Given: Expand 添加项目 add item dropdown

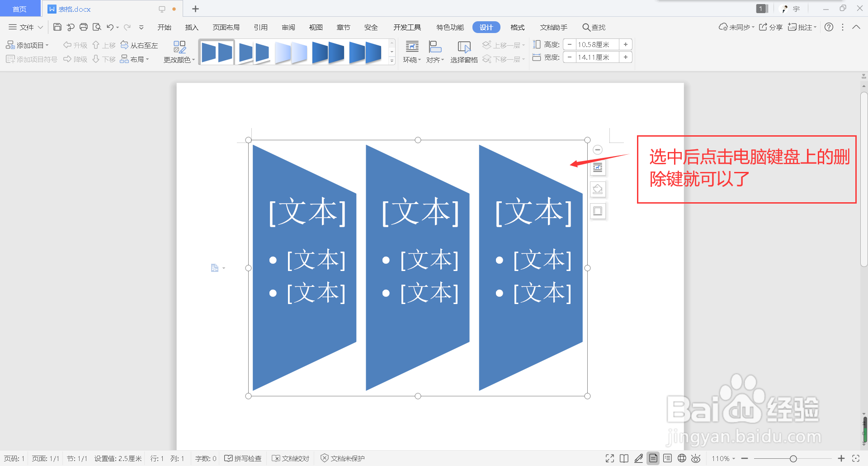Looking at the screenshot, I should pyautogui.click(x=27, y=45).
